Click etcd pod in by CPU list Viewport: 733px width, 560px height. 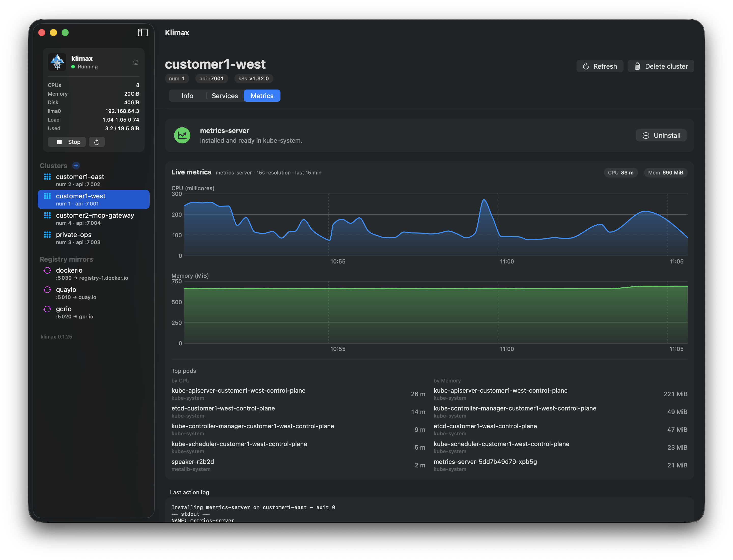[298, 412]
